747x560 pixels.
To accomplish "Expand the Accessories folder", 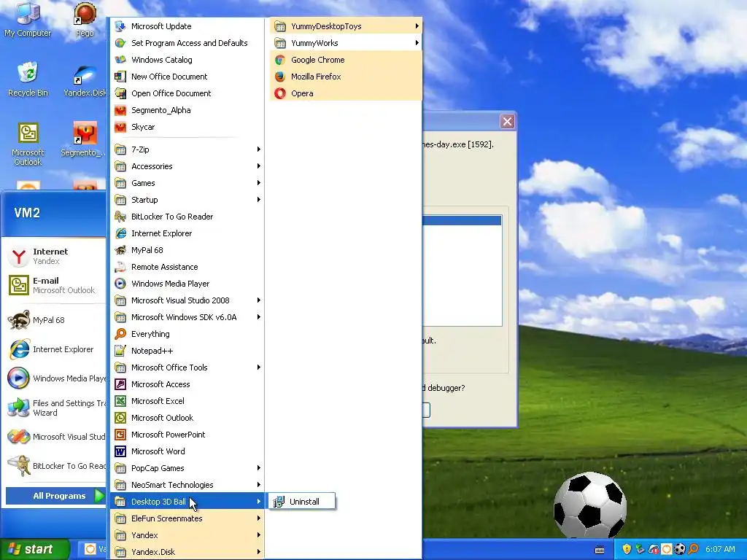I will [187, 166].
